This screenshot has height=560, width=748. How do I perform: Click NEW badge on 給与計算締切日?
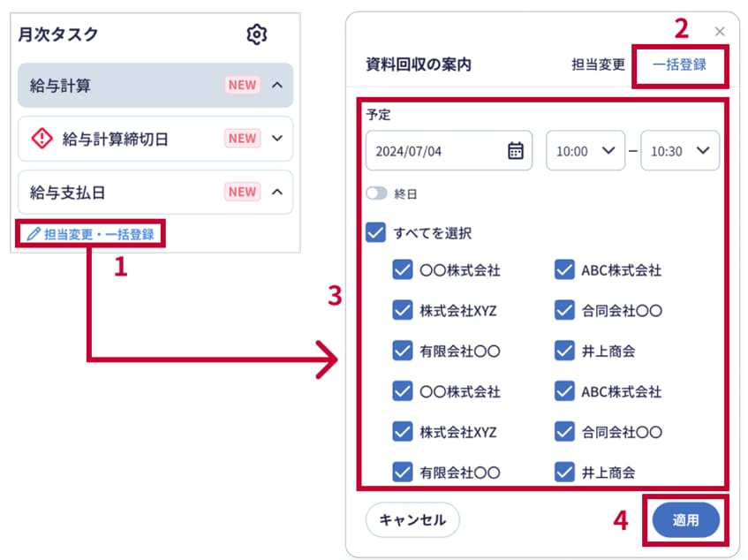242,139
